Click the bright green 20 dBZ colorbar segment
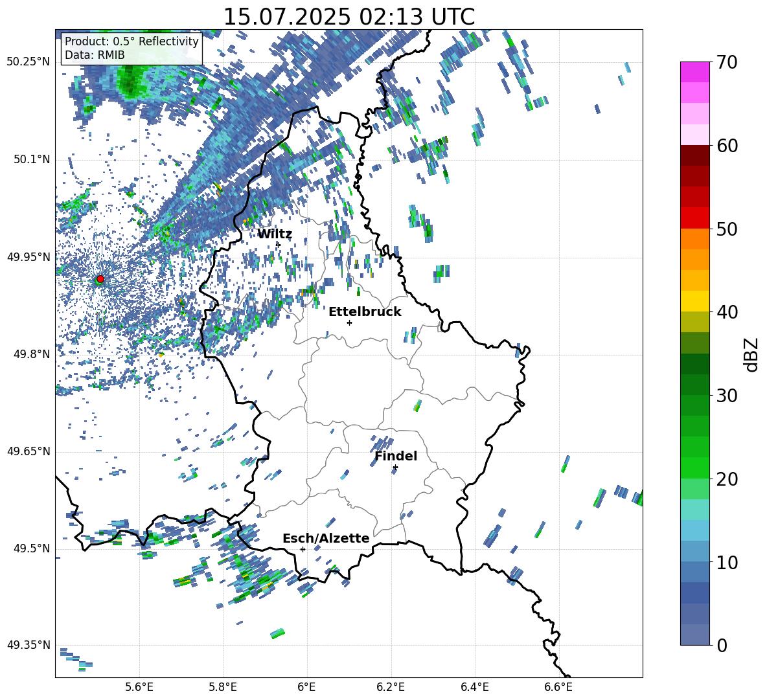Viewport: 767px width, 700px height. pos(694,468)
